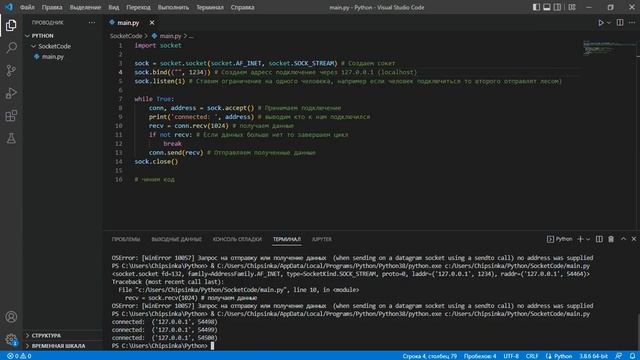Open customize layout button
Image resolution: width=640 pixels, height=360 pixels.
(572, 7)
